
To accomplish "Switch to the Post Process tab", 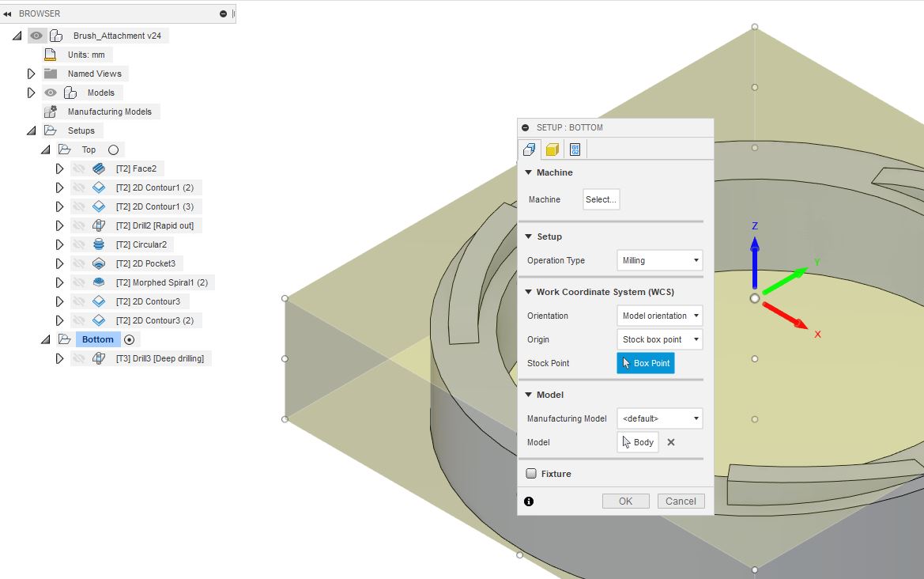I will 575,149.
